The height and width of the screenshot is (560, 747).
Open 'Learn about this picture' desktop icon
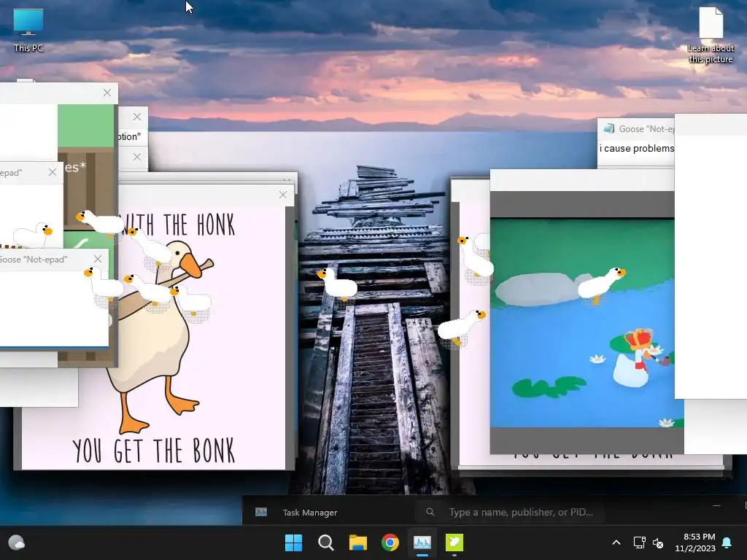click(711, 36)
